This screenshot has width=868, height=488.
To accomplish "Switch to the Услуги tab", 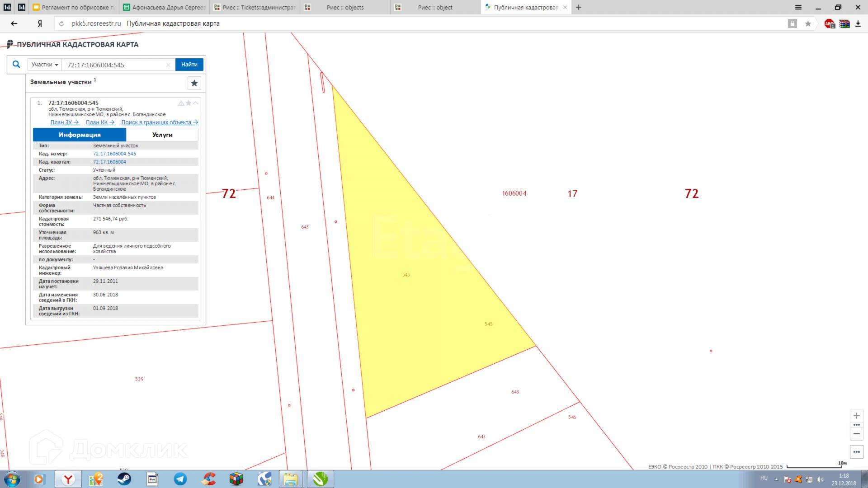I will click(x=162, y=135).
